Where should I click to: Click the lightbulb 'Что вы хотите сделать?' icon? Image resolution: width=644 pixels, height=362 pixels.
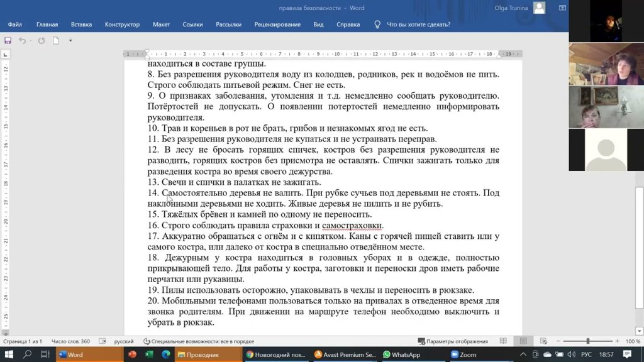(377, 25)
